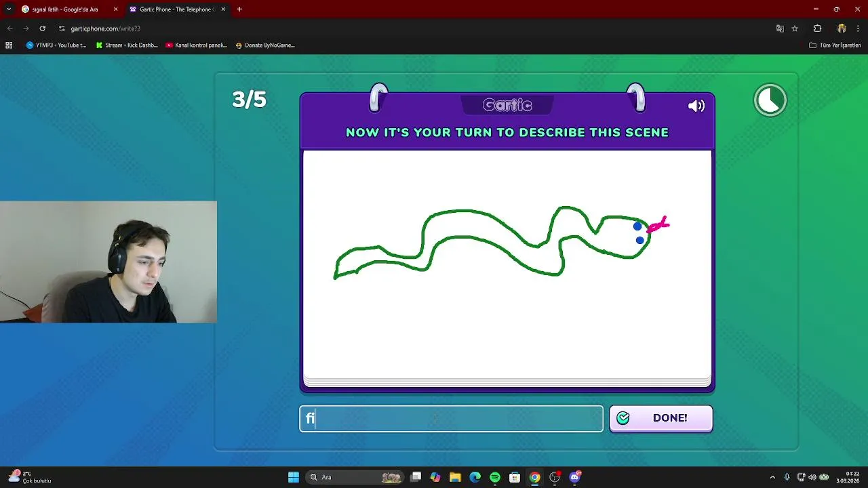Click the taskbar Ara search box

click(x=355, y=477)
